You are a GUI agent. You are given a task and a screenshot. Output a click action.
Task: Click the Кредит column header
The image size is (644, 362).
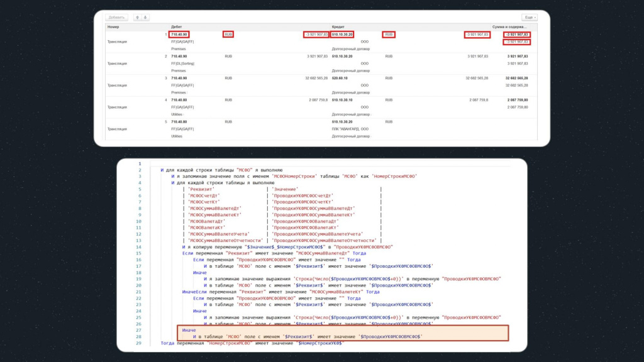pyautogui.click(x=338, y=26)
